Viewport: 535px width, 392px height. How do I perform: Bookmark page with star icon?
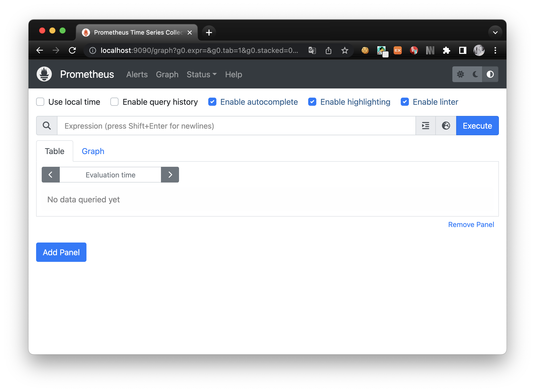click(345, 50)
